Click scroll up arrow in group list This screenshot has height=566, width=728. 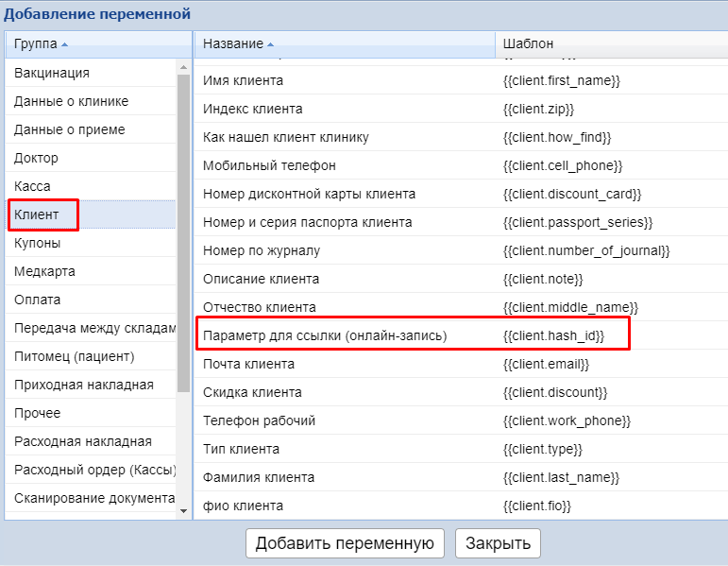tap(183, 67)
